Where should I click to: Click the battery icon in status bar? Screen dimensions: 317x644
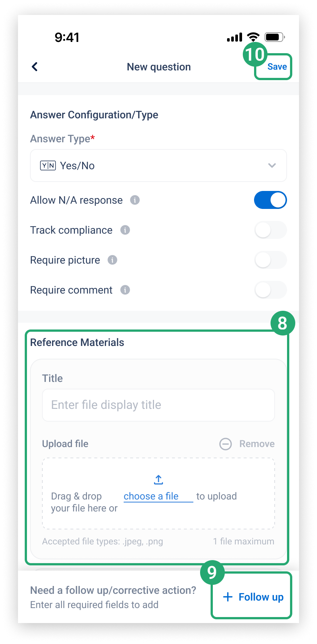point(275,37)
